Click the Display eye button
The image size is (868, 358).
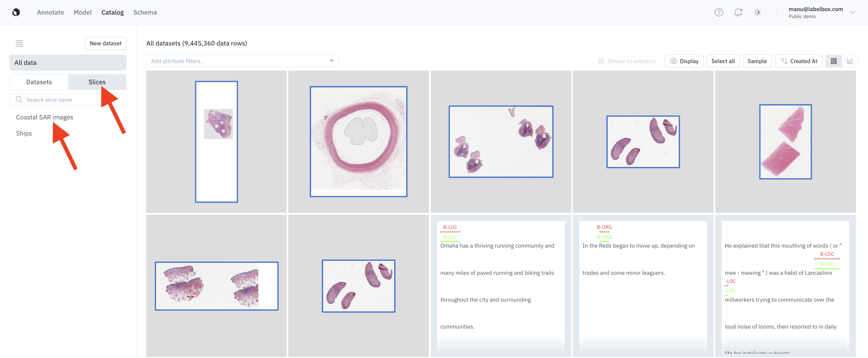(x=684, y=61)
